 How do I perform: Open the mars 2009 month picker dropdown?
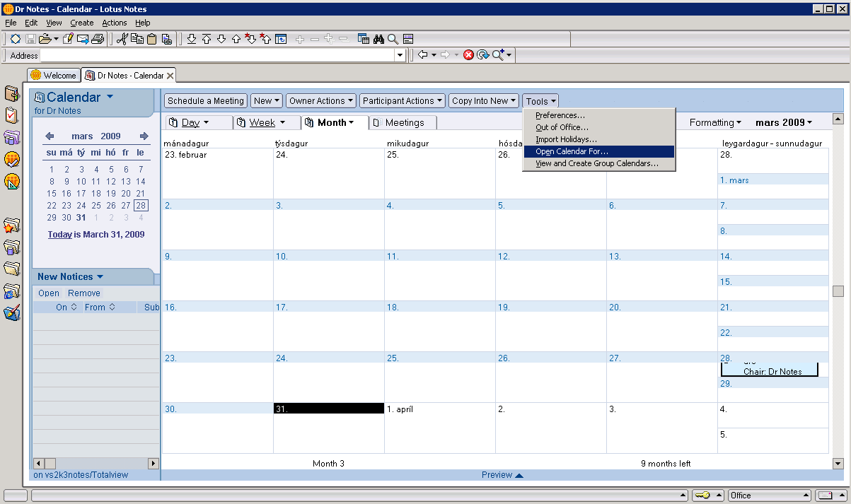click(x=784, y=122)
